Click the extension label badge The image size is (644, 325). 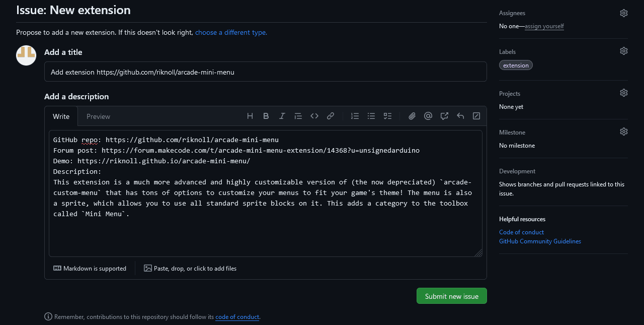coord(516,65)
